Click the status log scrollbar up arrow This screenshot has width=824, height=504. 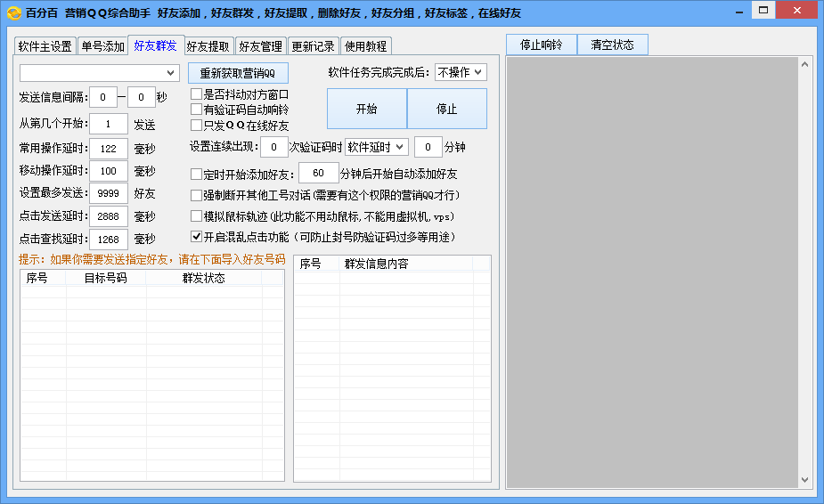click(804, 64)
